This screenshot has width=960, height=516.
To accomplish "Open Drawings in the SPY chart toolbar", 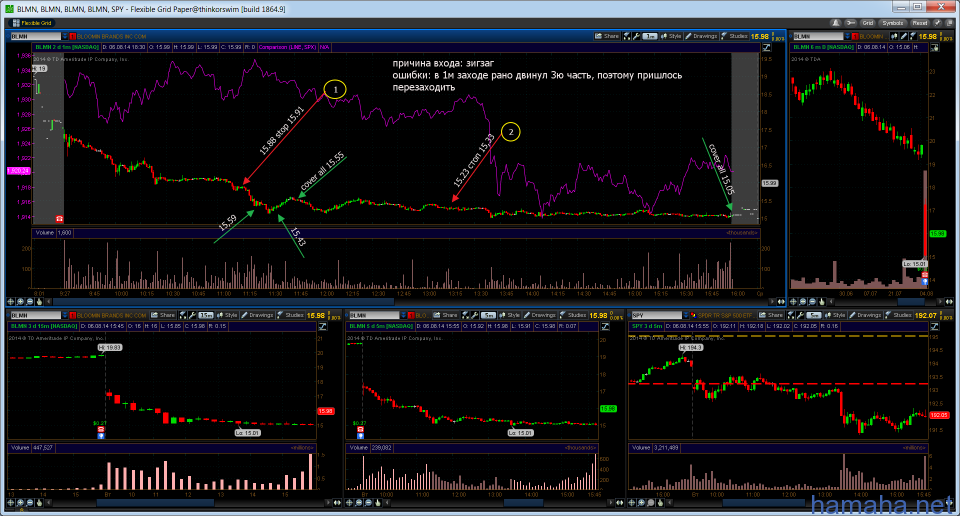I will (x=865, y=315).
